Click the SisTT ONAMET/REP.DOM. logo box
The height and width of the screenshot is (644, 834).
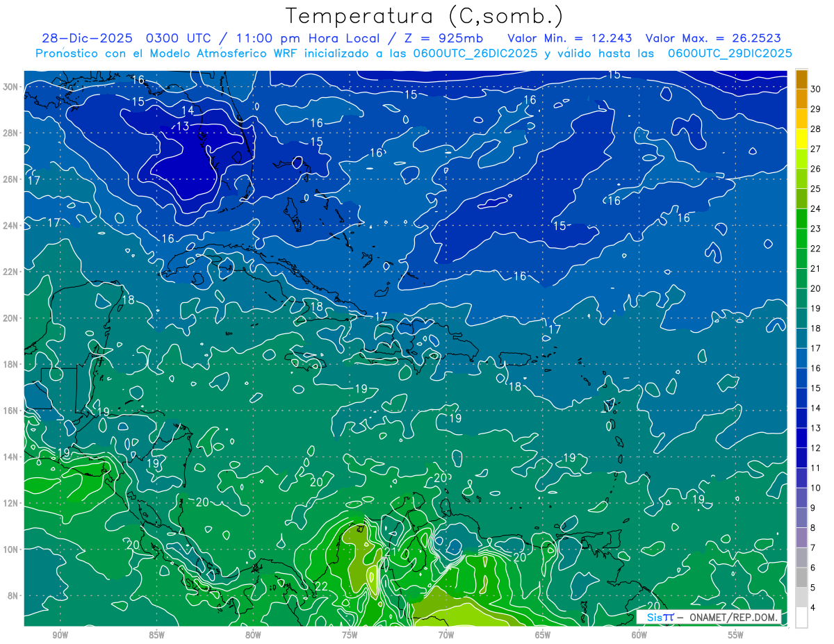point(708,617)
